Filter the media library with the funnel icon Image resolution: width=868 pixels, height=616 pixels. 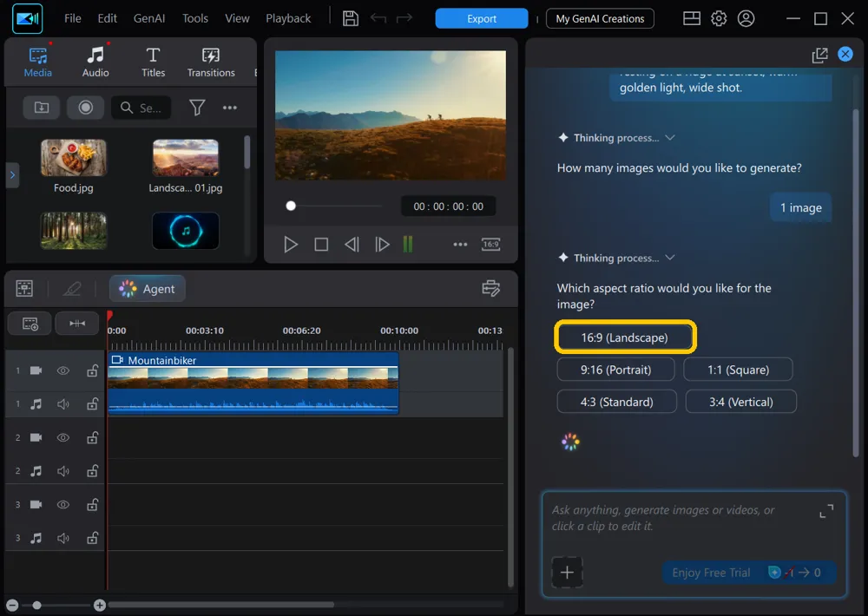point(197,108)
